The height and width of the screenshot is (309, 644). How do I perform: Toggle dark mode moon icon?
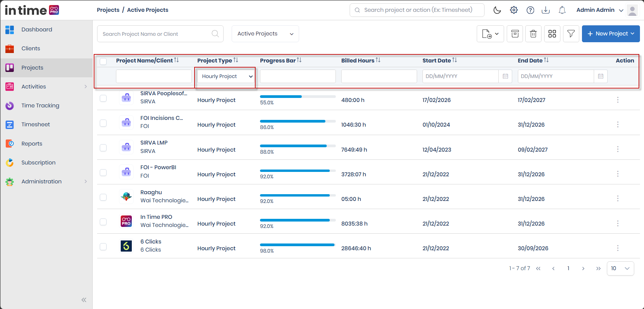(x=497, y=10)
